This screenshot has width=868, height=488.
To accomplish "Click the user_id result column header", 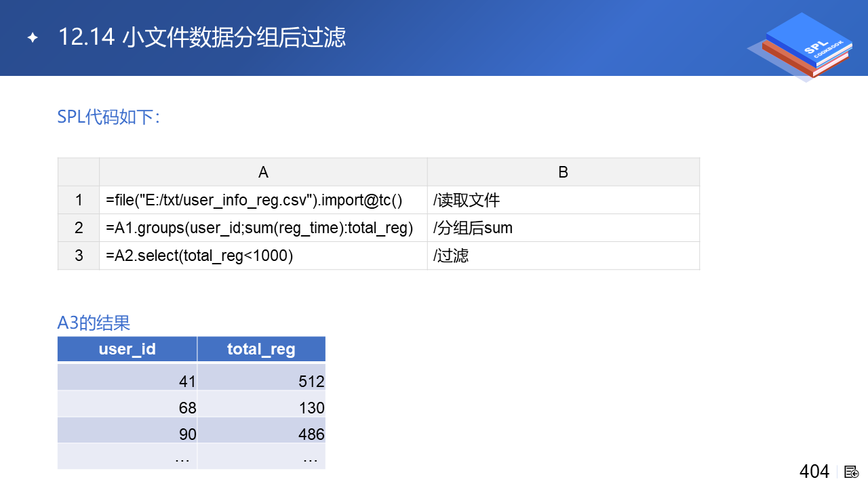I will (x=127, y=349).
